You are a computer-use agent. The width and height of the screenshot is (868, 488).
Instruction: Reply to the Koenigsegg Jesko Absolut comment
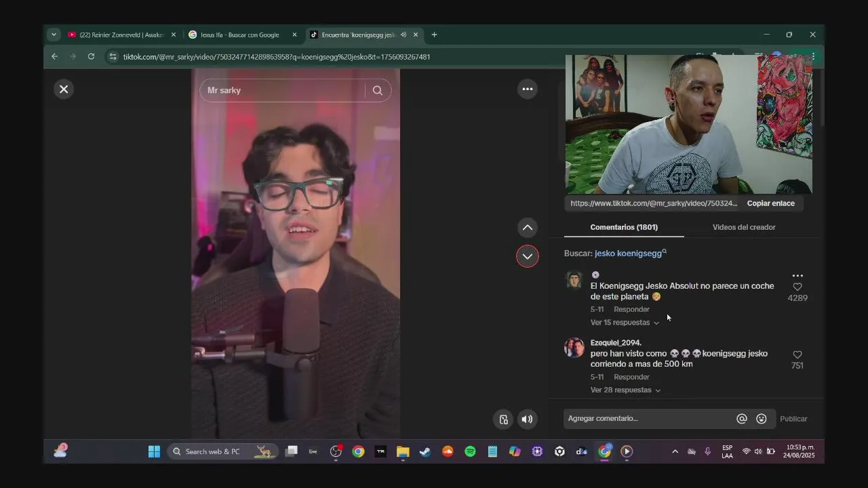(631, 310)
